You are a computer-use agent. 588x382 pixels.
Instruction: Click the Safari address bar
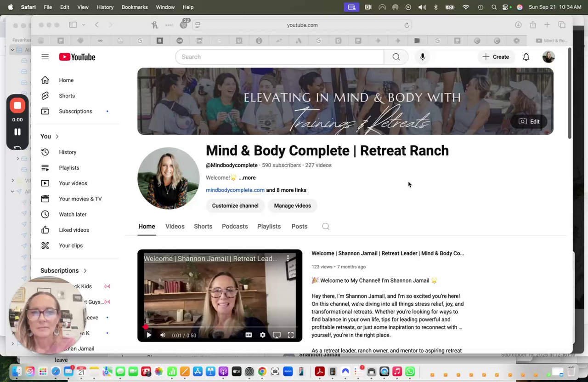[x=302, y=25]
